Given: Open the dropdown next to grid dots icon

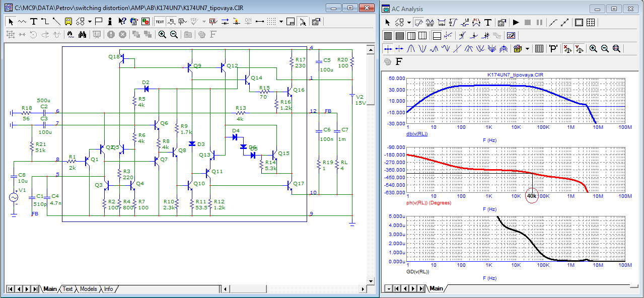Looking at the screenshot, I should [281, 22].
